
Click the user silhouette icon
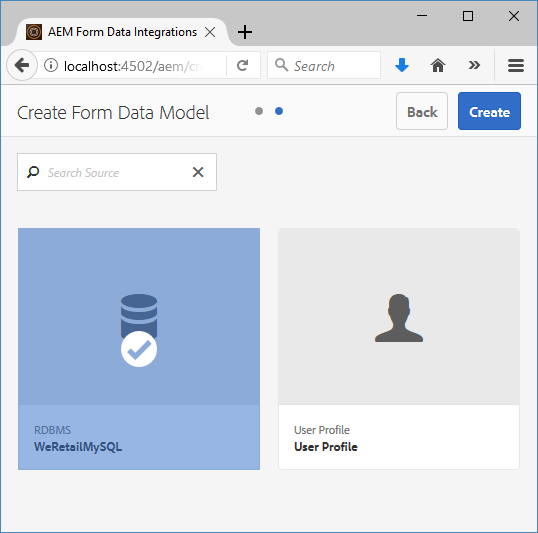399,318
